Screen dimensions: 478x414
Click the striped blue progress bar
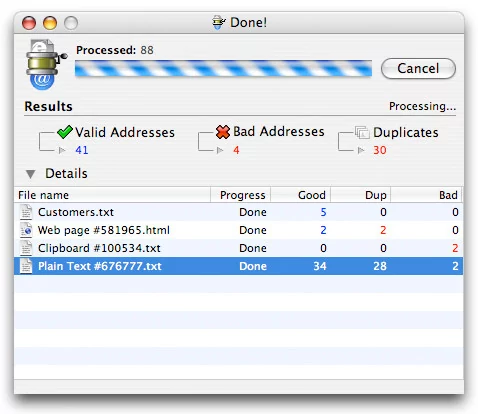223,68
